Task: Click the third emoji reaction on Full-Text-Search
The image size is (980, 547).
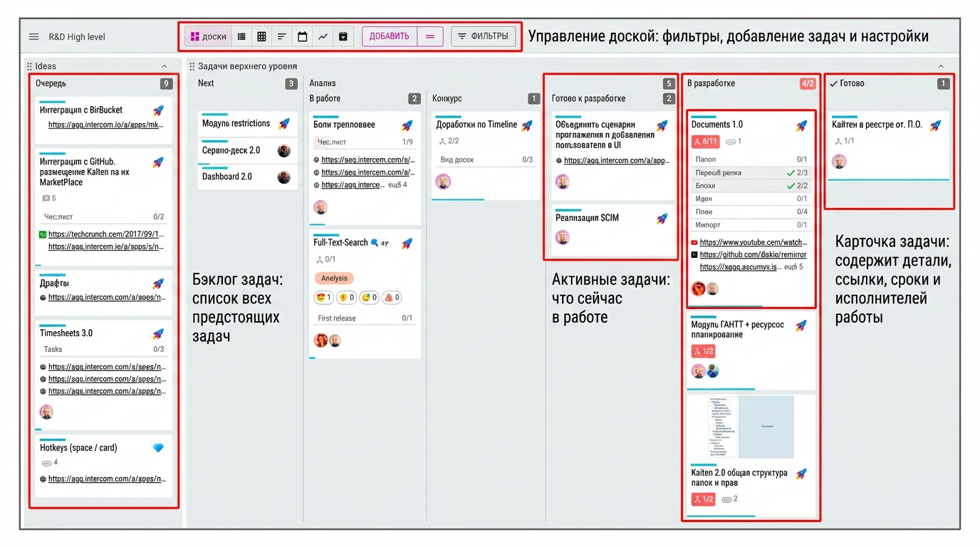Action: point(369,298)
